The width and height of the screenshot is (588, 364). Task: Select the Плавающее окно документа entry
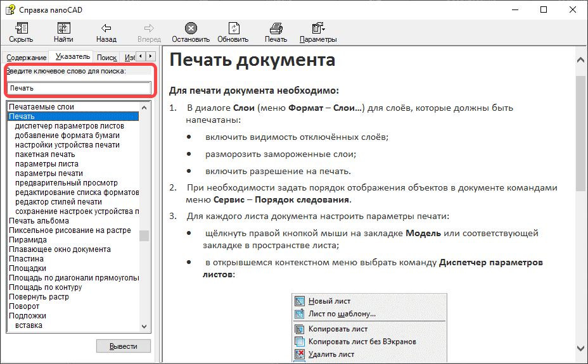click(60, 249)
